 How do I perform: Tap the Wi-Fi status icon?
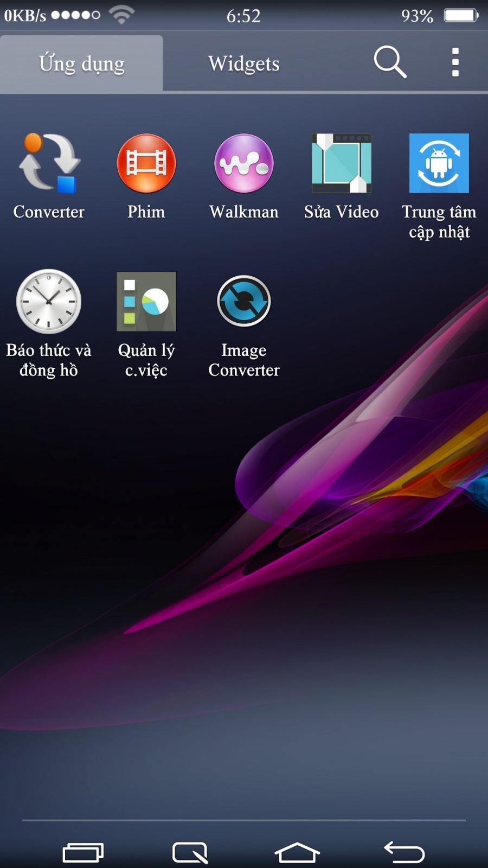point(121,15)
